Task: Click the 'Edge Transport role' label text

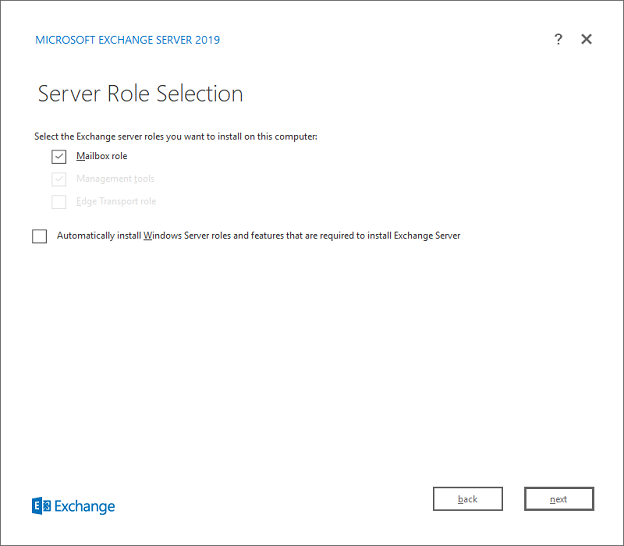Action: point(116,202)
